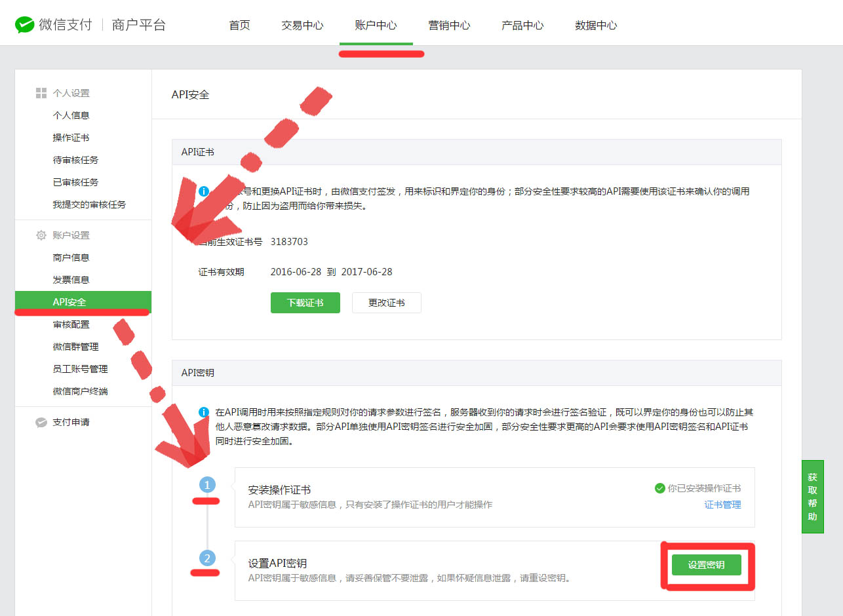The image size is (843, 616).
Task: Click step 2 circle marker
Action: 207,558
